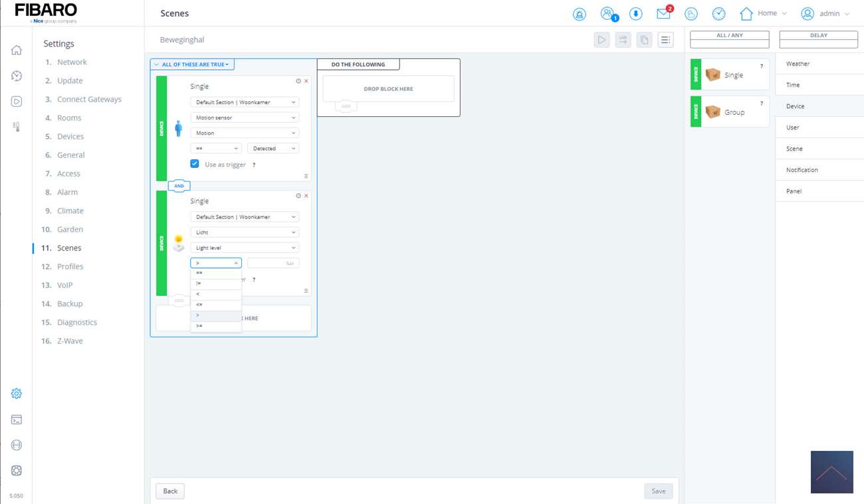Click the run scene play icon
Viewport: 864px width, 504px height.
(x=601, y=40)
